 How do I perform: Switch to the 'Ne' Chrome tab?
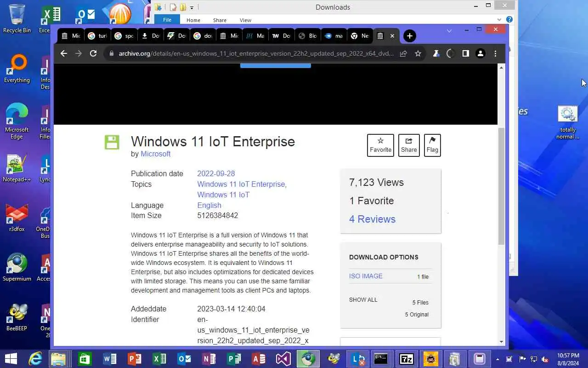[360, 36]
